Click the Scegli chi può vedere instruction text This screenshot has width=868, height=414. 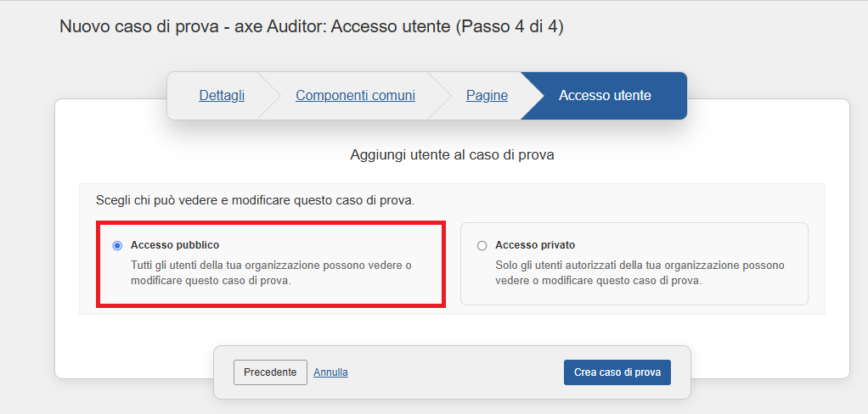tap(255, 201)
